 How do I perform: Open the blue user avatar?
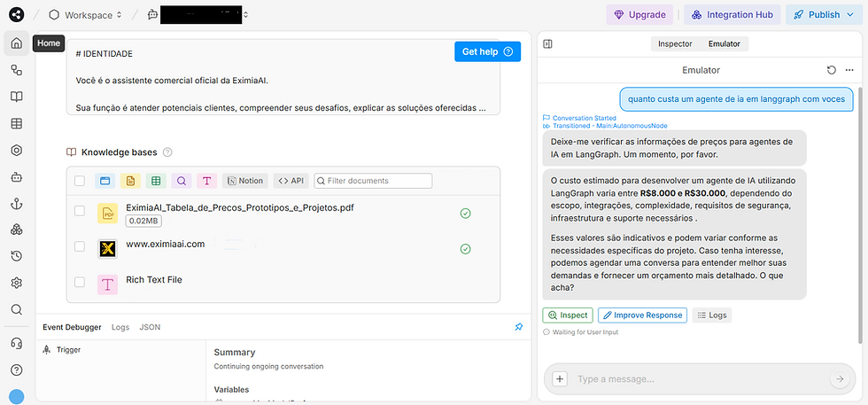17,397
